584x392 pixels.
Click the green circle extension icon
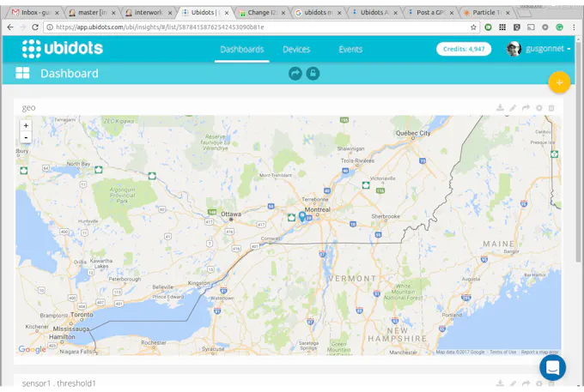488,27
